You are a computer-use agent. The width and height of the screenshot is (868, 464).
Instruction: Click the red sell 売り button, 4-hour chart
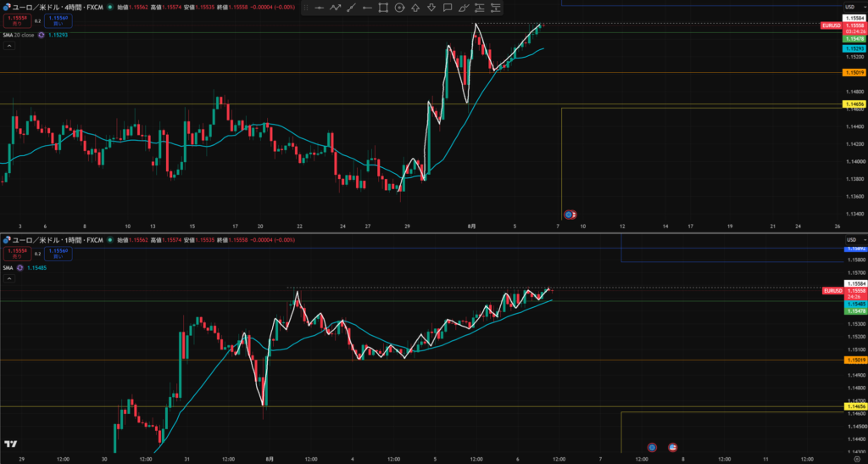[17, 21]
